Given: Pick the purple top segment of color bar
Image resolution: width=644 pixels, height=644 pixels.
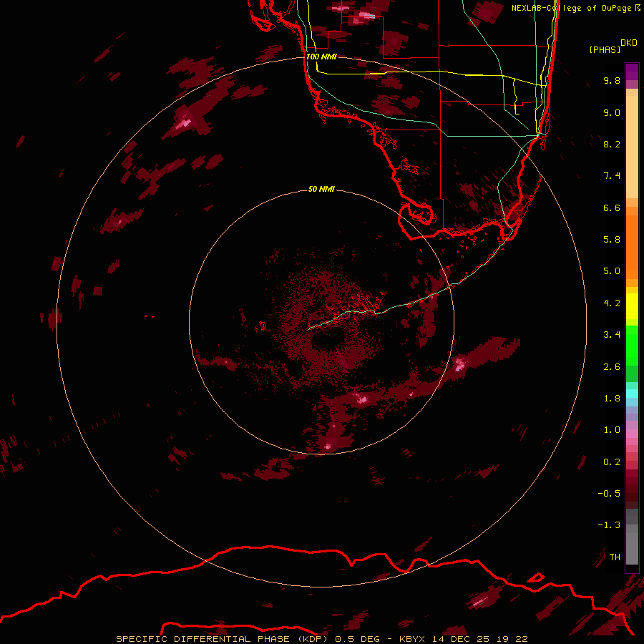Looking at the screenshot, I should pos(632,72).
